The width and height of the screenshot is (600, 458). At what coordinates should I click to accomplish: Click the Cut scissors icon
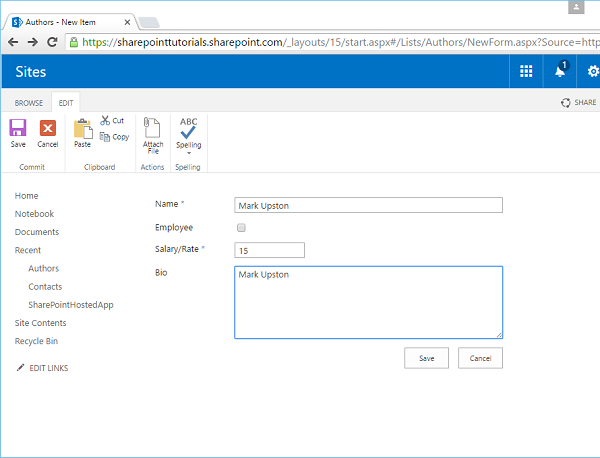click(105, 120)
